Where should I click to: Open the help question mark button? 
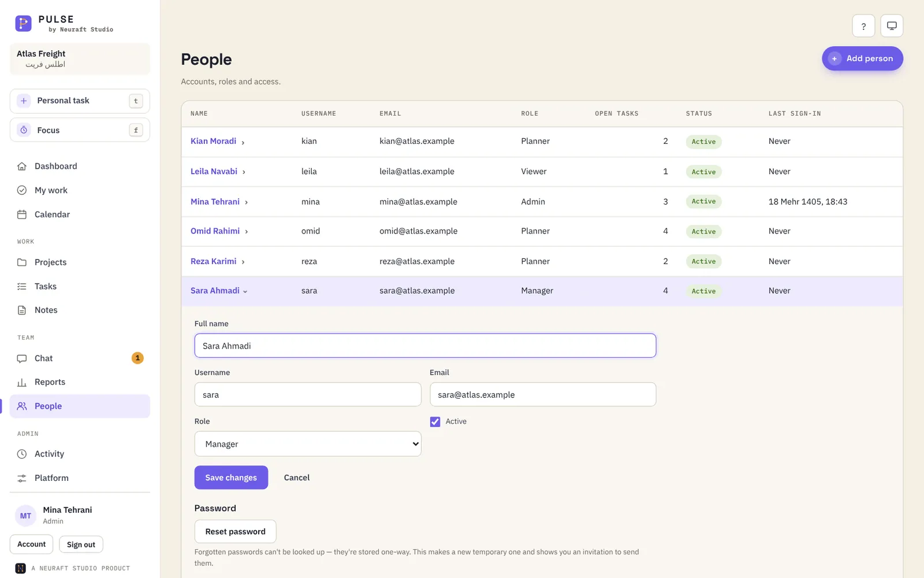[863, 26]
